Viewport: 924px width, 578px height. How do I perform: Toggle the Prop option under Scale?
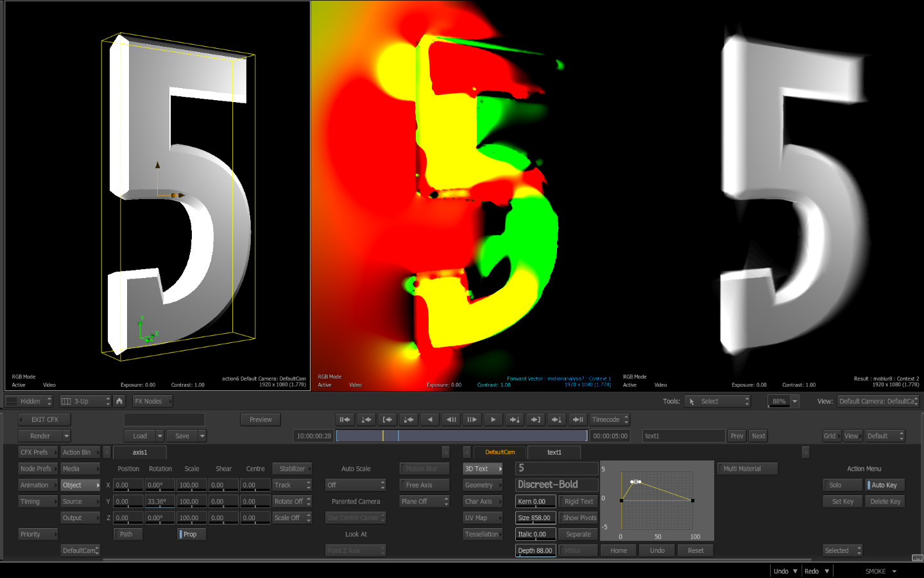(x=191, y=534)
